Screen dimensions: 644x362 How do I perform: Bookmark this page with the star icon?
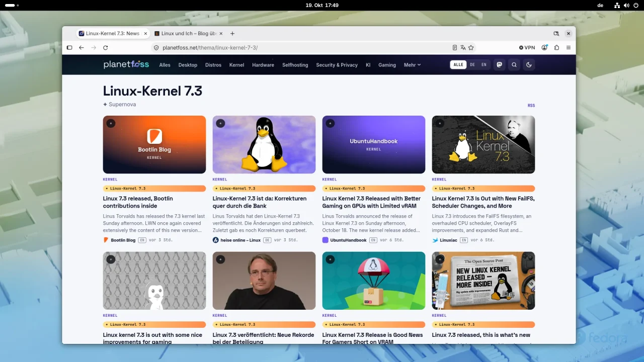[471, 48]
